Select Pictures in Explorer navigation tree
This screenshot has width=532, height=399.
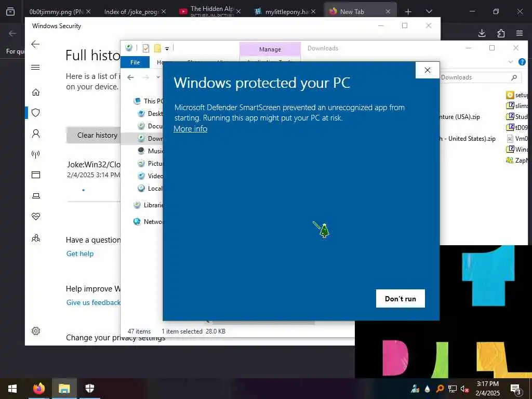[150, 163]
